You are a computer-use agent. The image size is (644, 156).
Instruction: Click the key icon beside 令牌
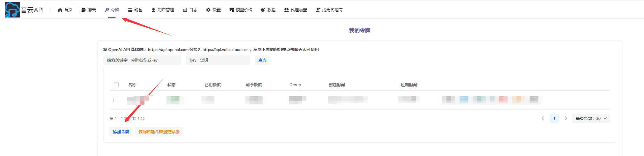(107, 10)
